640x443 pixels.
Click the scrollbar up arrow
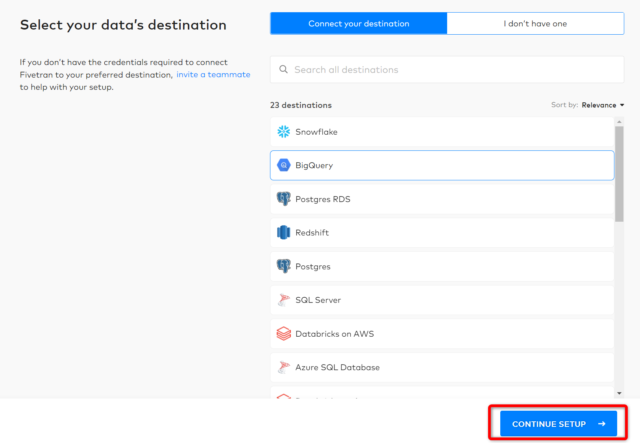click(619, 122)
